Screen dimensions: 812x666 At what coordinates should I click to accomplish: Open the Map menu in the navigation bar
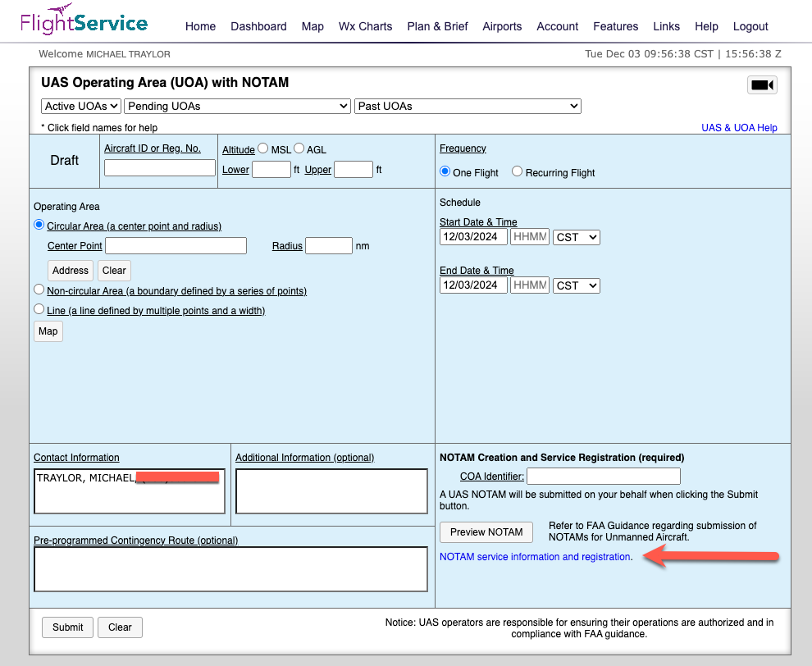pyautogui.click(x=312, y=26)
